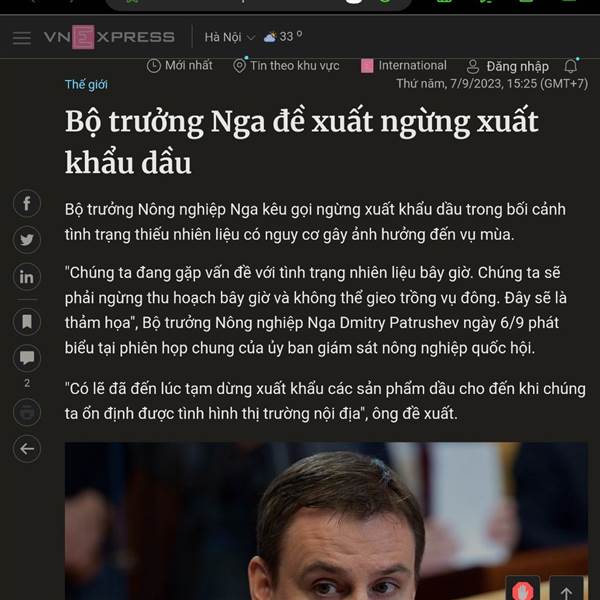Click the back-to-top arrow button
The width and height of the screenshot is (600, 600).
click(x=566, y=589)
